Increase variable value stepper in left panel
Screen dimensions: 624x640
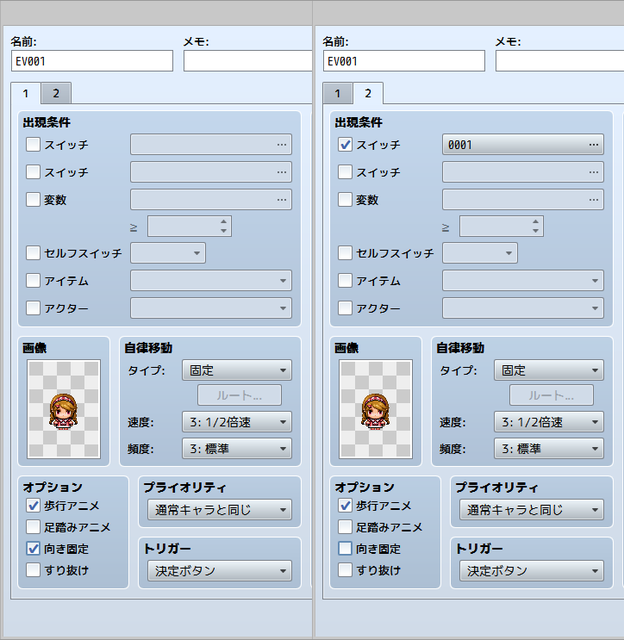pos(223,222)
